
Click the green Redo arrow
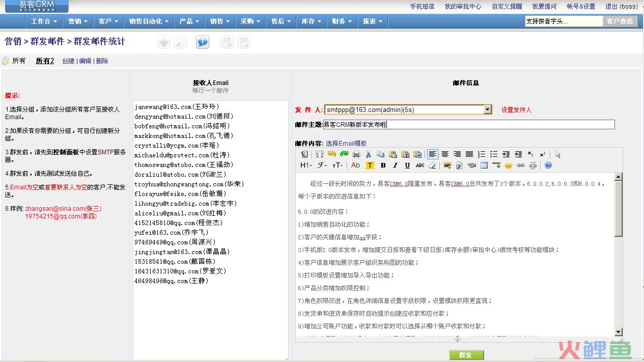(x=344, y=154)
